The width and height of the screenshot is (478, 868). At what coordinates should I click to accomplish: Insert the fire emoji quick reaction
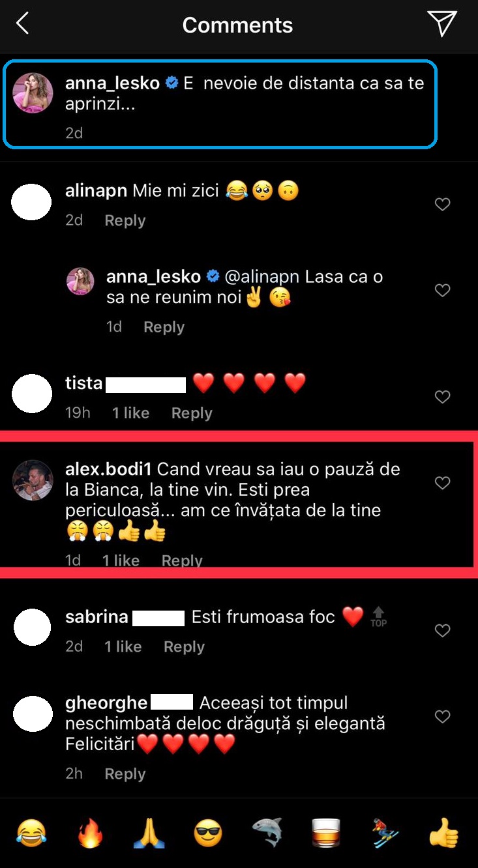point(91,833)
